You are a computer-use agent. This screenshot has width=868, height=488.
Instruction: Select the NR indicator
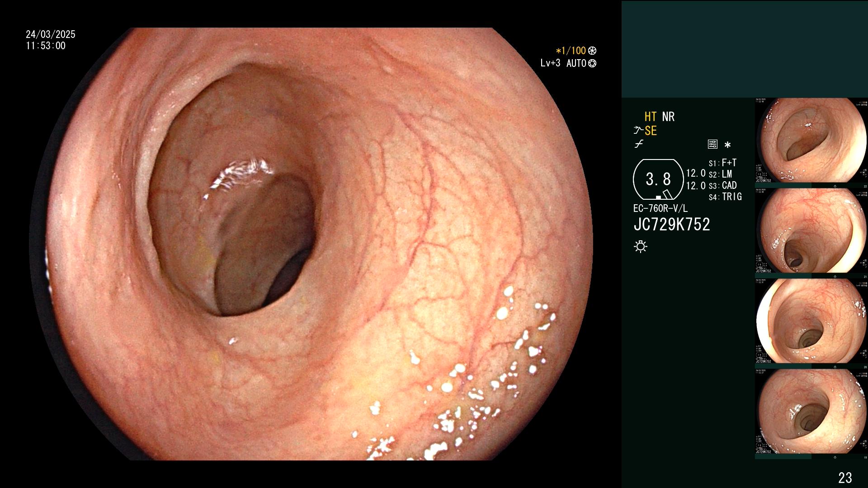(668, 117)
